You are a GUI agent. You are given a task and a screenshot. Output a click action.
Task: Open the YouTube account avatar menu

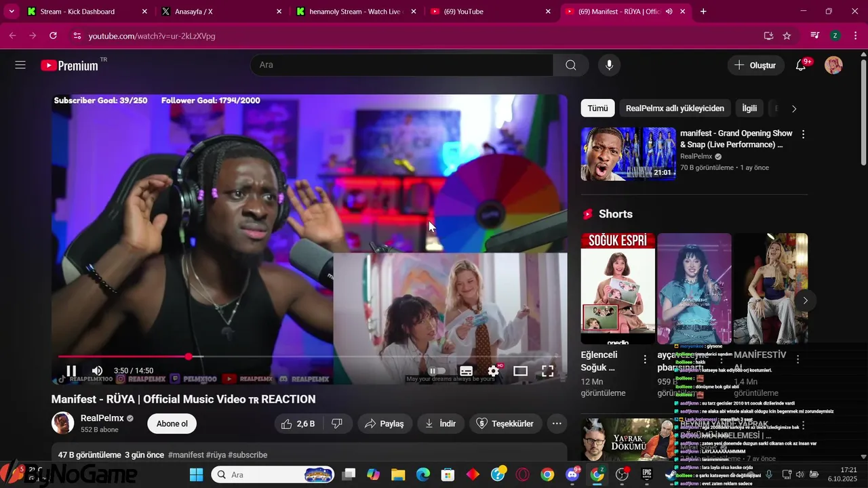point(833,65)
